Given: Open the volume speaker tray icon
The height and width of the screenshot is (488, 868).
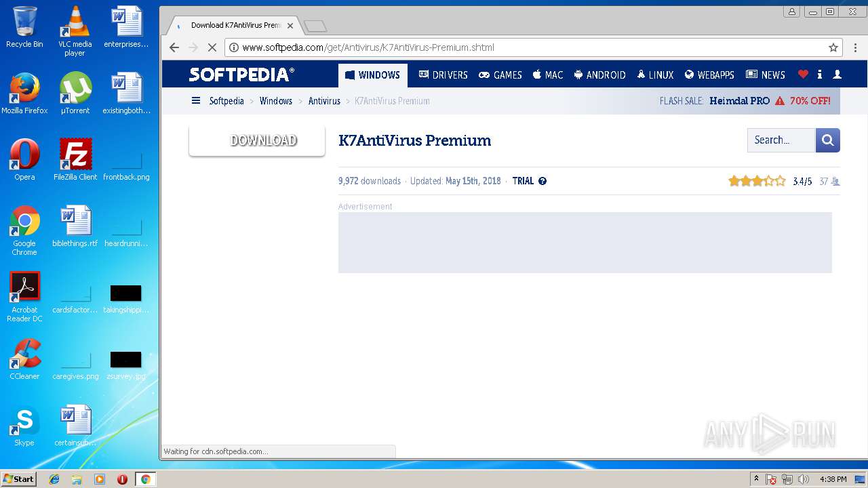Looking at the screenshot, I should pos(804,479).
